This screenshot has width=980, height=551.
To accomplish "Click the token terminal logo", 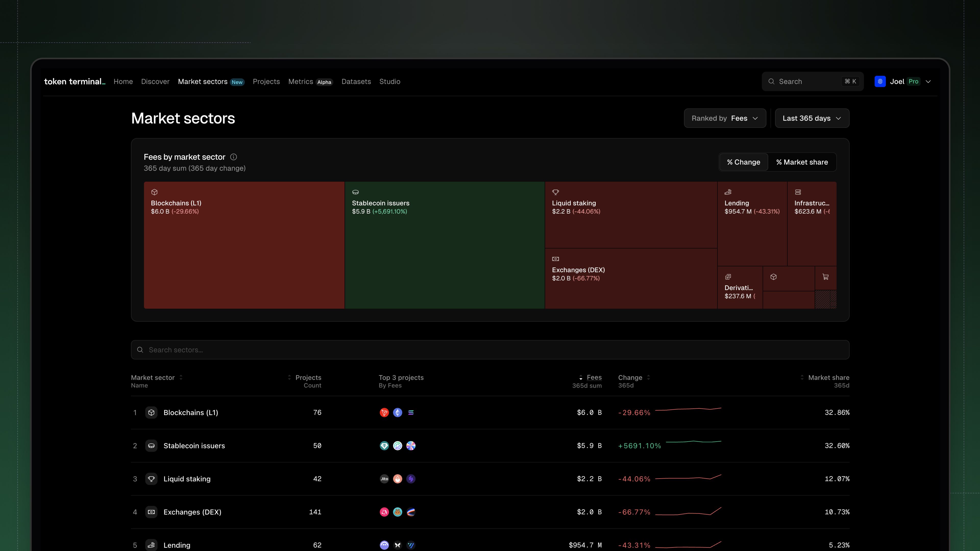I will coord(75,81).
